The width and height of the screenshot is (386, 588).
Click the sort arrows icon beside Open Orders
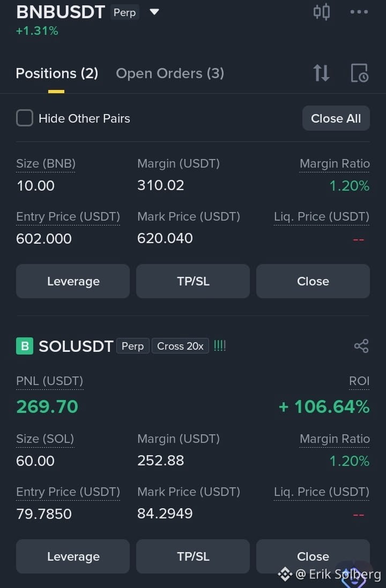click(x=322, y=73)
